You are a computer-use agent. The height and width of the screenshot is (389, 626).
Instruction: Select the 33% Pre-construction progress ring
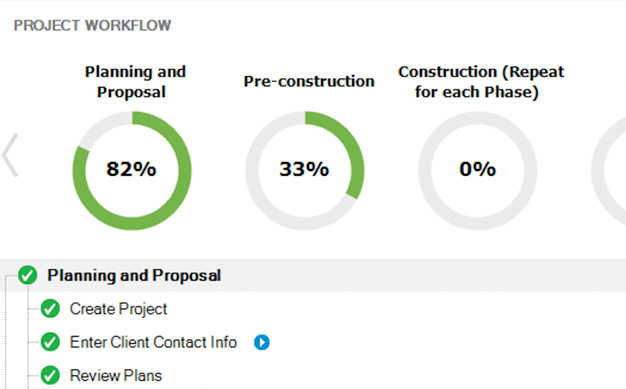pyautogui.click(x=305, y=171)
